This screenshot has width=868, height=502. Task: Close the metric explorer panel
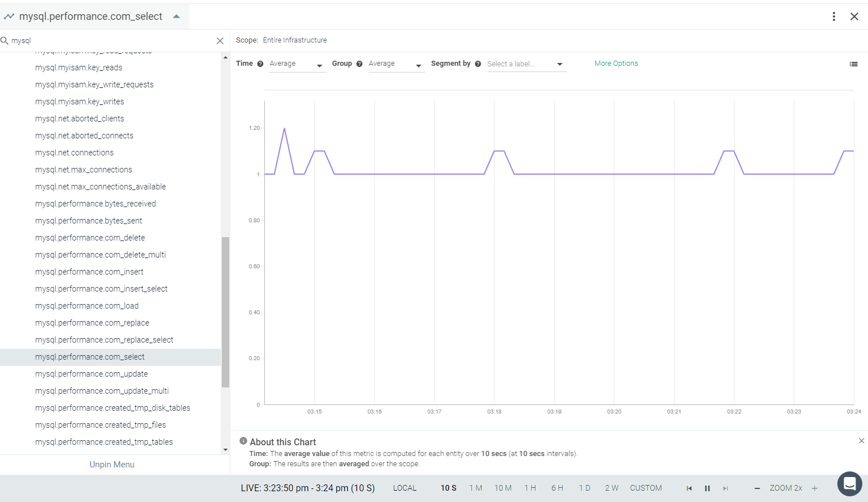point(854,16)
